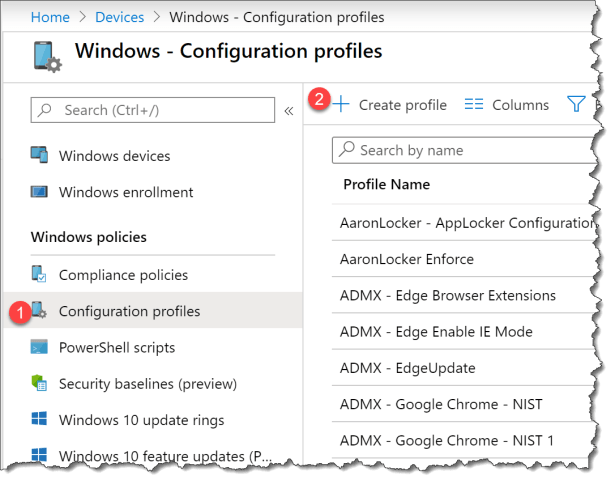The height and width of the screenshot is (484, 615).
Task: Collapse the sidebar with the double chevron
Action: pyautogui.click(x=289, y=111)
